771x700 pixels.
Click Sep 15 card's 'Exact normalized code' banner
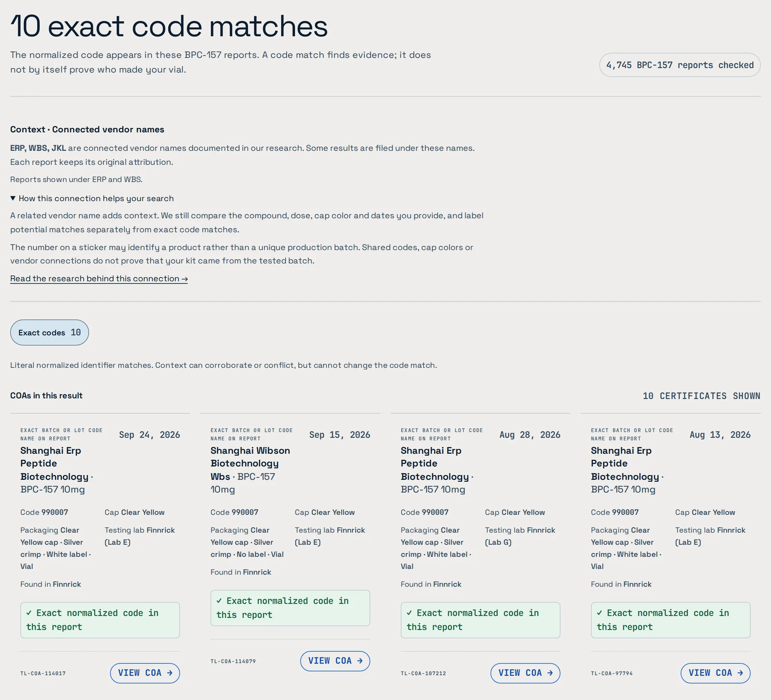[290, 608]
